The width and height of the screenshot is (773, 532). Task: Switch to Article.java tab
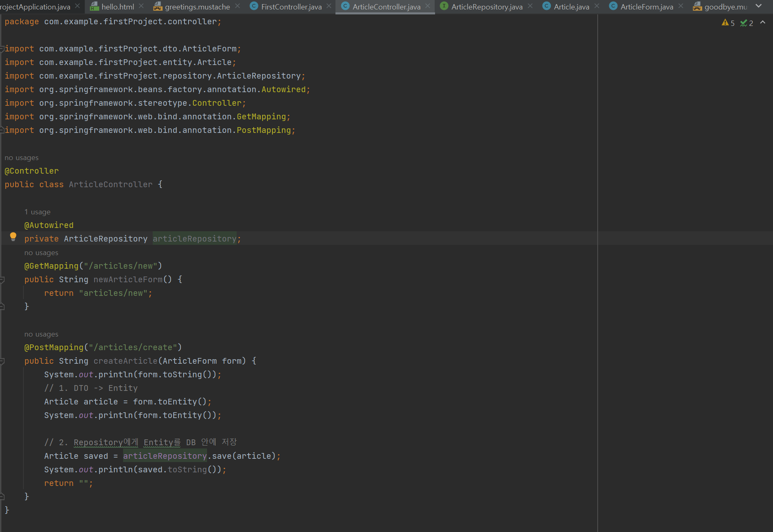click(x=571, y=7)
